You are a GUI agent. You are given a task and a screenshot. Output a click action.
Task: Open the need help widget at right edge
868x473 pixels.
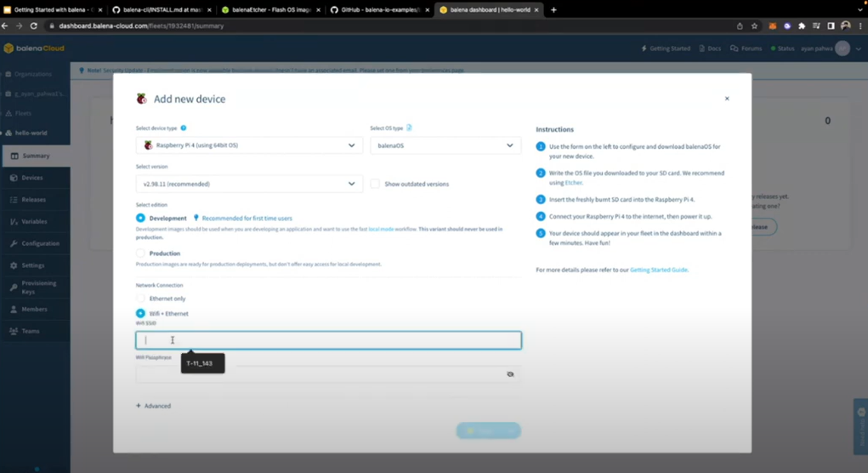[x=861, y=426]
